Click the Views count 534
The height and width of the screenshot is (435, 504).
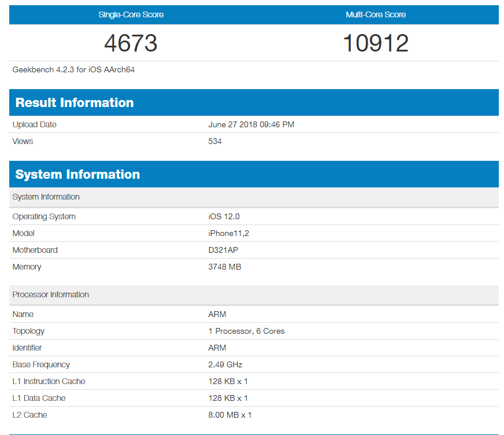215,141
